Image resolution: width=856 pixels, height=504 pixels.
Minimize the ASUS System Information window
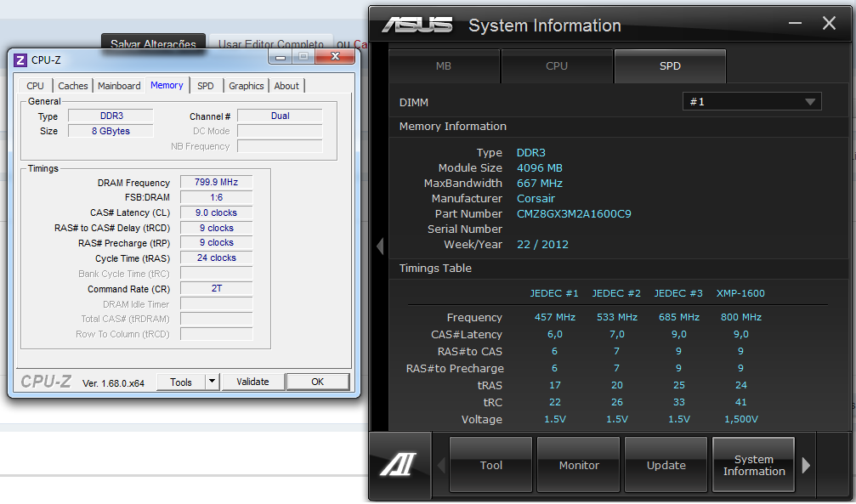pyautogui.click(x=795, y=24)
